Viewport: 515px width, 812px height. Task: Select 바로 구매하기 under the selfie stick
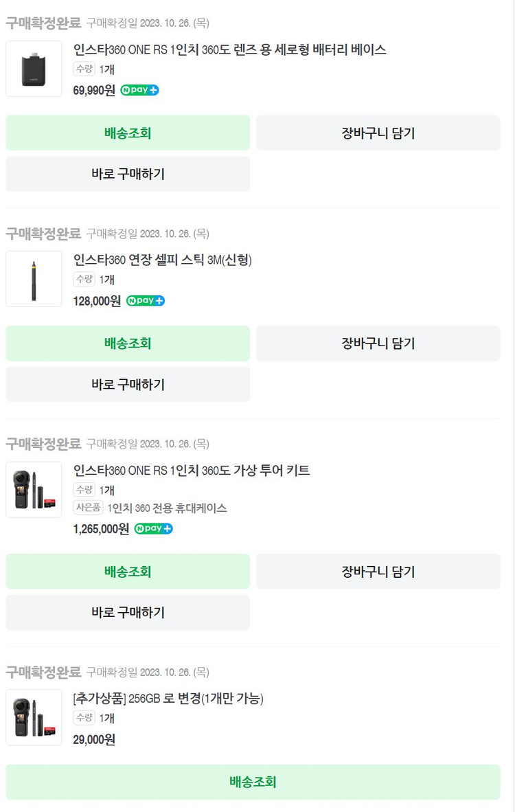(128, 385)
